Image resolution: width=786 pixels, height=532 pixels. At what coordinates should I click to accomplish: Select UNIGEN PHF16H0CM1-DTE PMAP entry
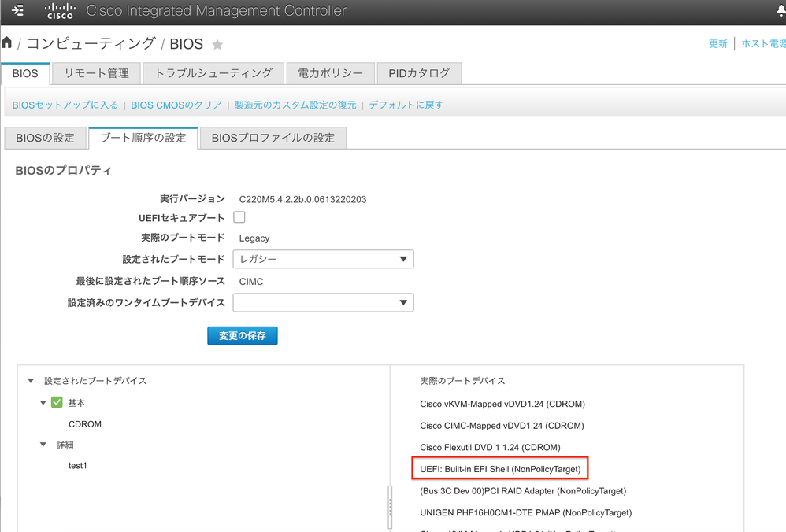(x=526, y=512)
